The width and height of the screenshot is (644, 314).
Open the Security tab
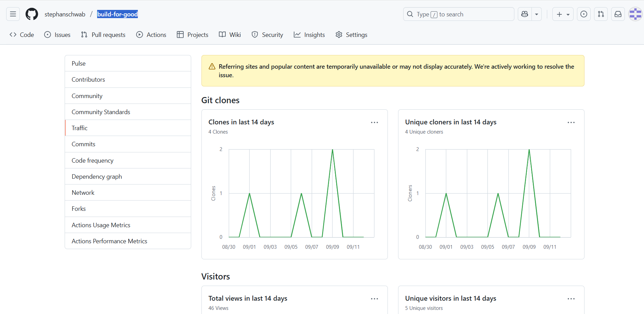[x=267, y=35]
